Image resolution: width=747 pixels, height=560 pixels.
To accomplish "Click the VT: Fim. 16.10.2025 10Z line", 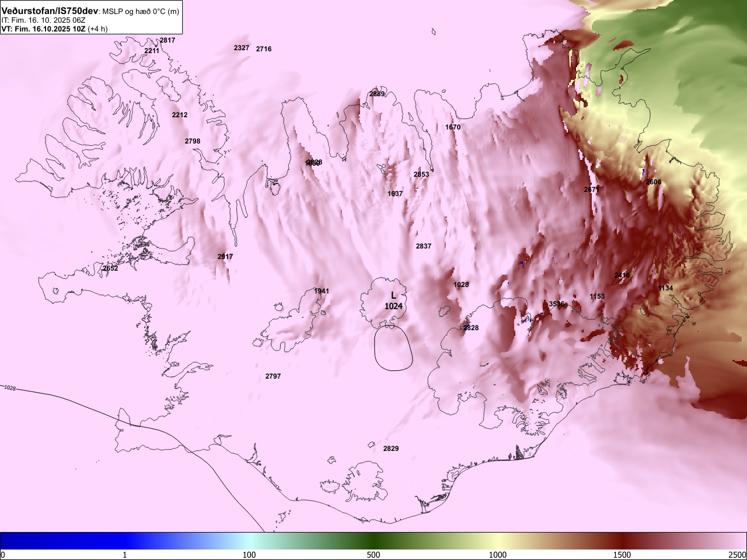I will 54,29.
